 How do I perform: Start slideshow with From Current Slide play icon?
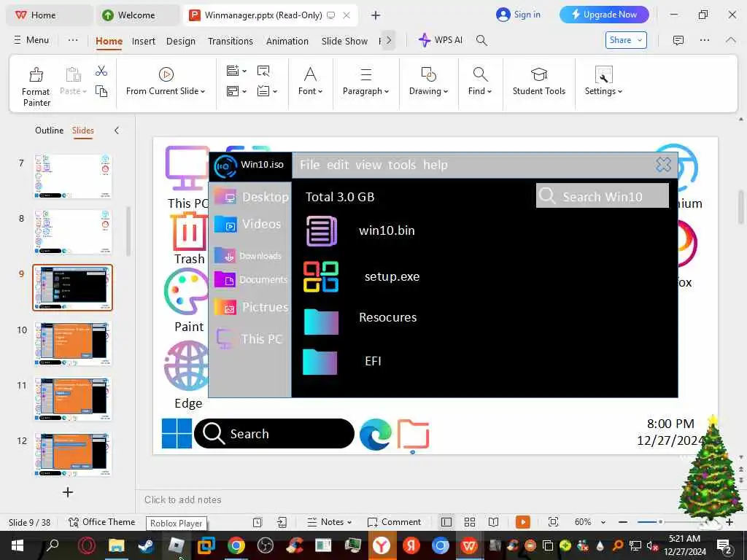166,74
